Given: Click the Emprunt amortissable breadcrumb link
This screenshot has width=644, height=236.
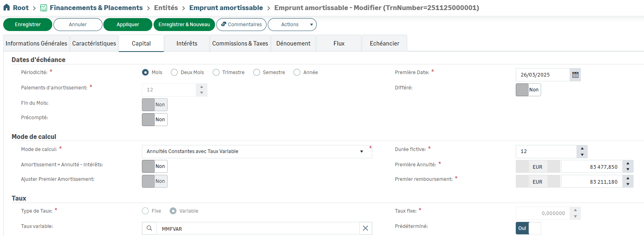Looking at the screenshot, I should (226, 8).
